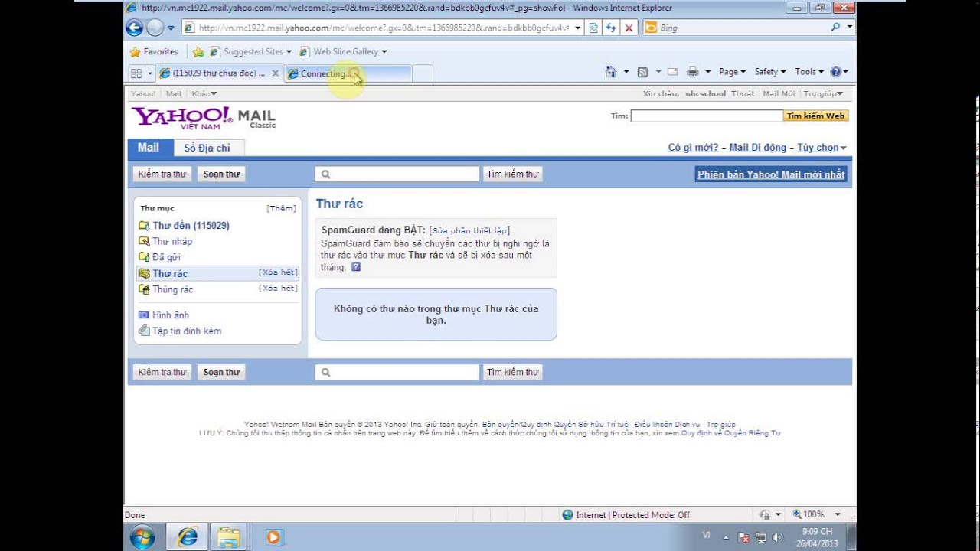
Task: Open a new tab with blank tab button
Action: (x=423, y=73)
